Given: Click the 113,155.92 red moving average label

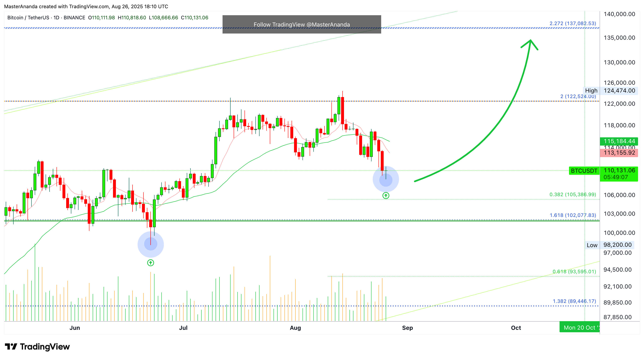Looking at the screenshot, I should (x=619, y=153).
